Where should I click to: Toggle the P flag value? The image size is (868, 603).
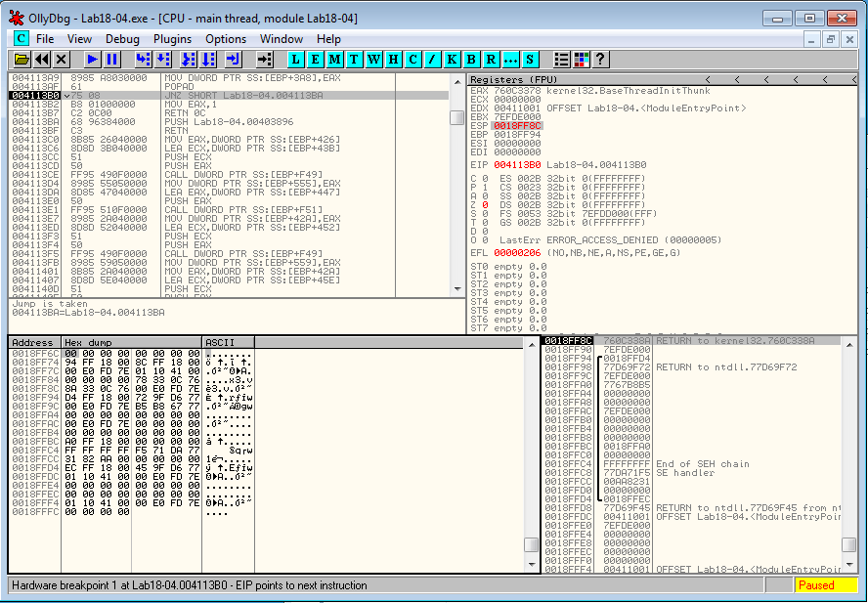click(483, 187)
